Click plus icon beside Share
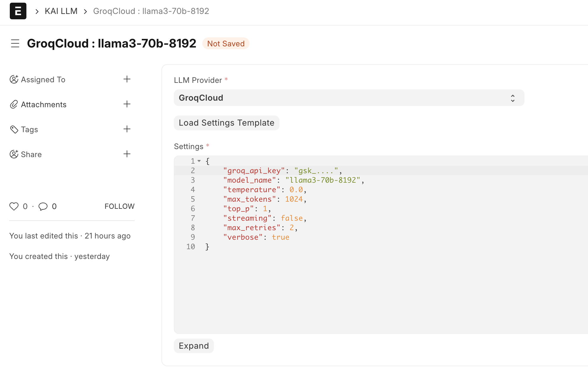The width and height of the screenshot is (588, 376). tap(127, 154)
